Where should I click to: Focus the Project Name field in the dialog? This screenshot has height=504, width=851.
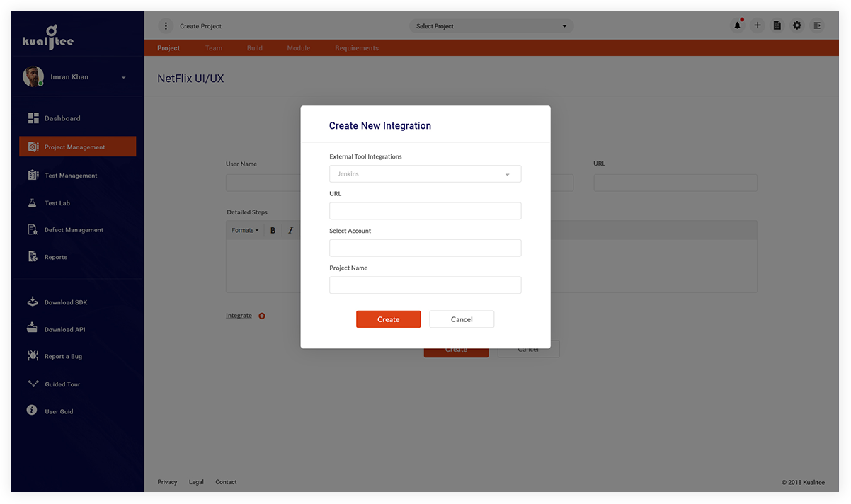click(x=425, y=285)
